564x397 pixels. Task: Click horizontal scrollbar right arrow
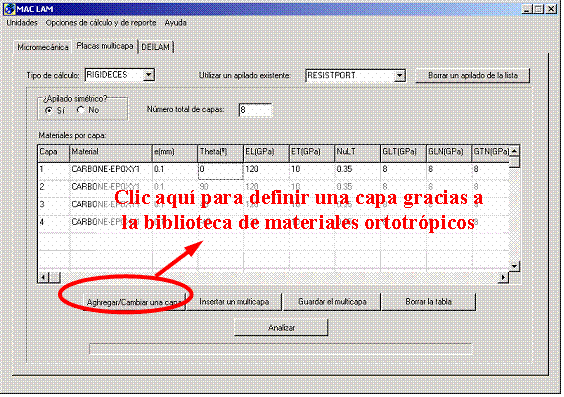(x=503, y=277)
